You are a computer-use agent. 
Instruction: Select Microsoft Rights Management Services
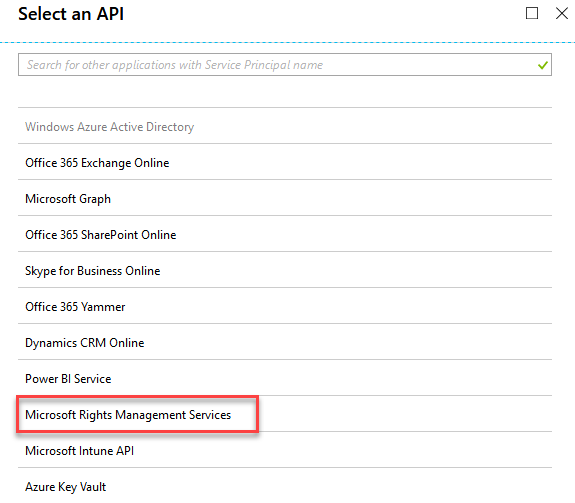285,414
